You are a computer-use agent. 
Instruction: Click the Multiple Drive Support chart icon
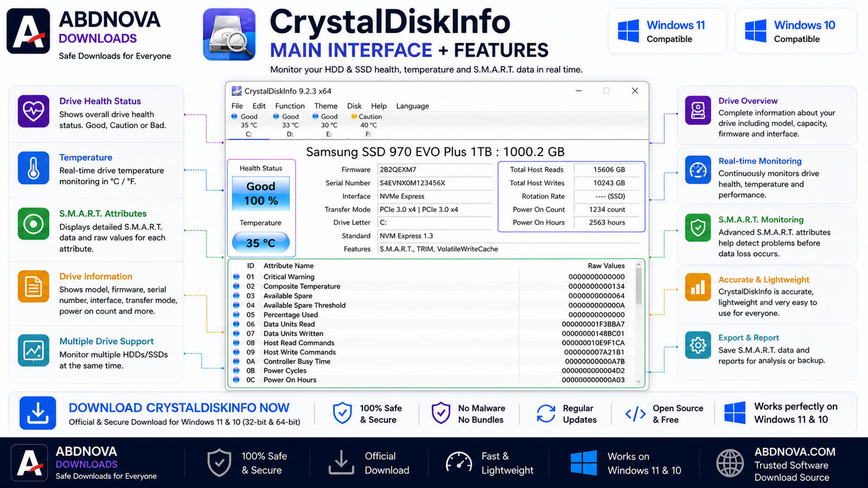tap(34, 350)
